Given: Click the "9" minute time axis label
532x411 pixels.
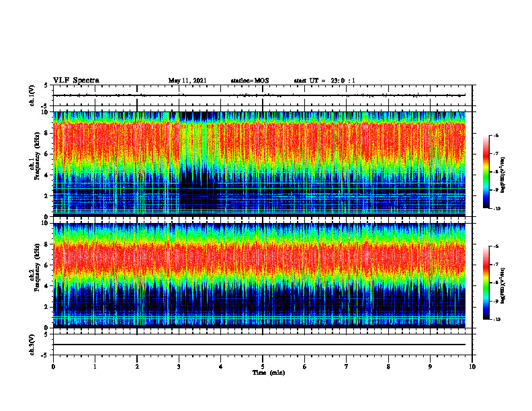Looking at the screenshot, I should [430, 367].
